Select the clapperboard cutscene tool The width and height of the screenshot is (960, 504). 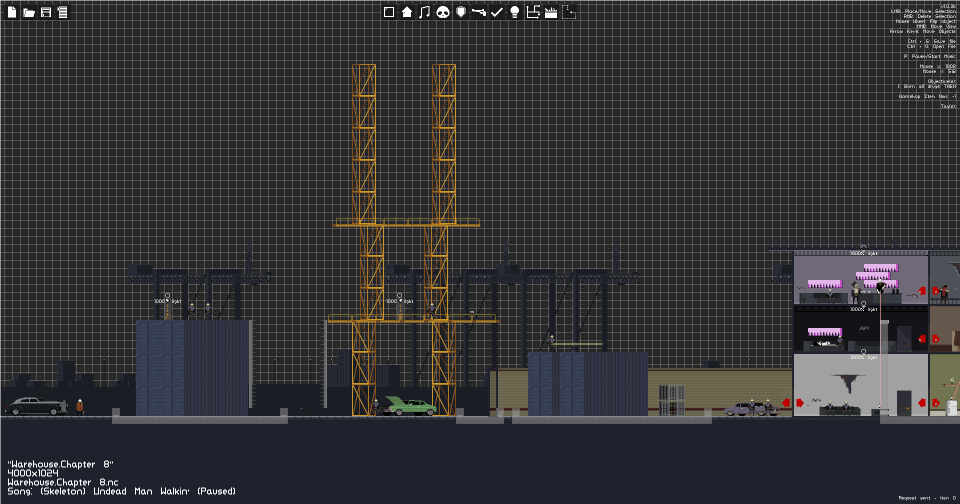(551, 12)
